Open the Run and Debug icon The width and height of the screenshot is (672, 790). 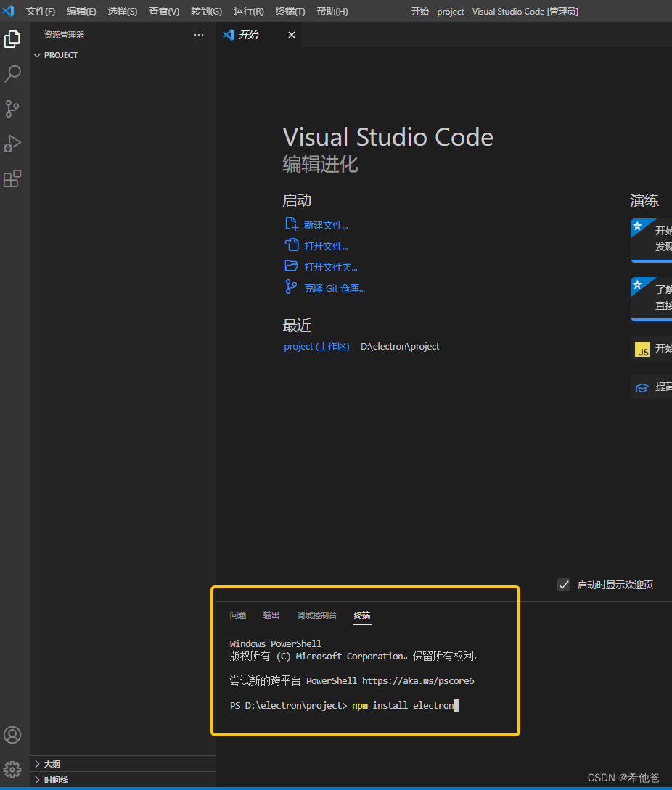click(12, 144)
